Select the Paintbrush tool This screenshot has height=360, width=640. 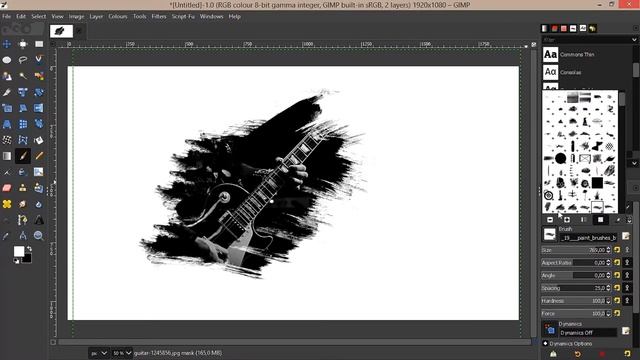point(23,156)
